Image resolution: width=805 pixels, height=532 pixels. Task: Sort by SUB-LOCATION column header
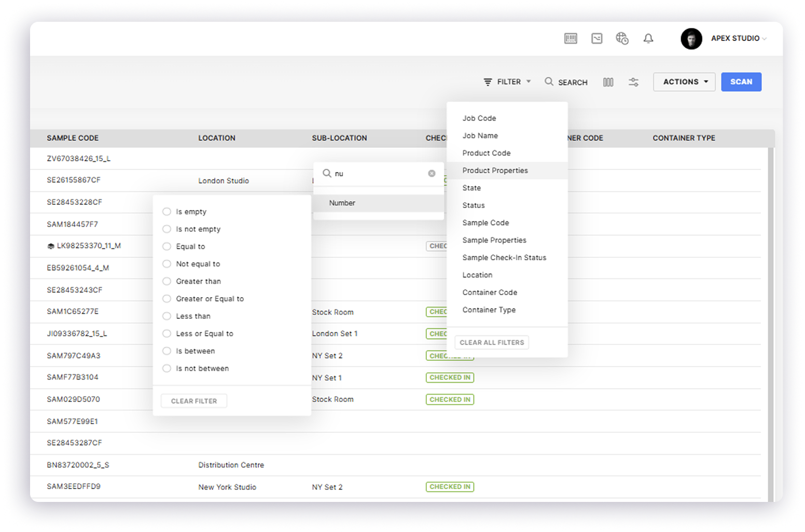point(339,138)
